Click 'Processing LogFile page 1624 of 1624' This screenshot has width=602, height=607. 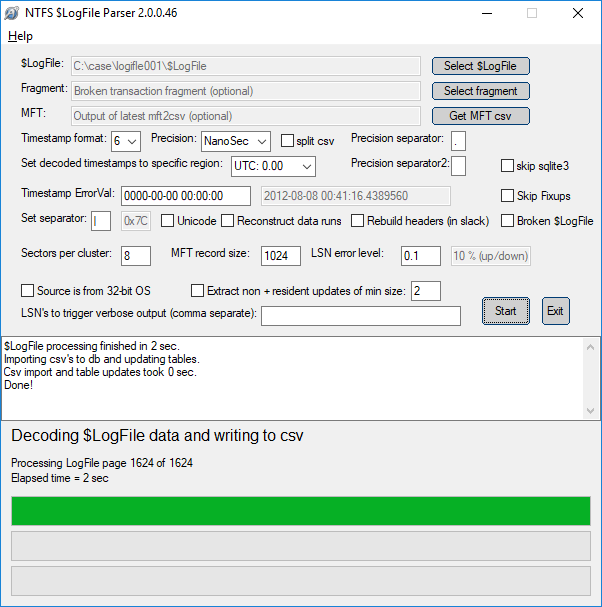[x=102, y=463]
